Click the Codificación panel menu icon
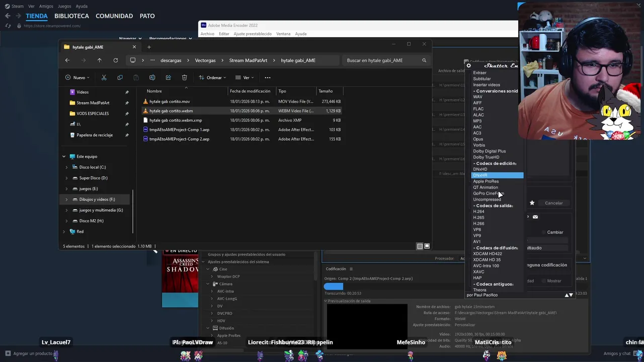Viewport: 644px width, 362px height. click(351, 269)
